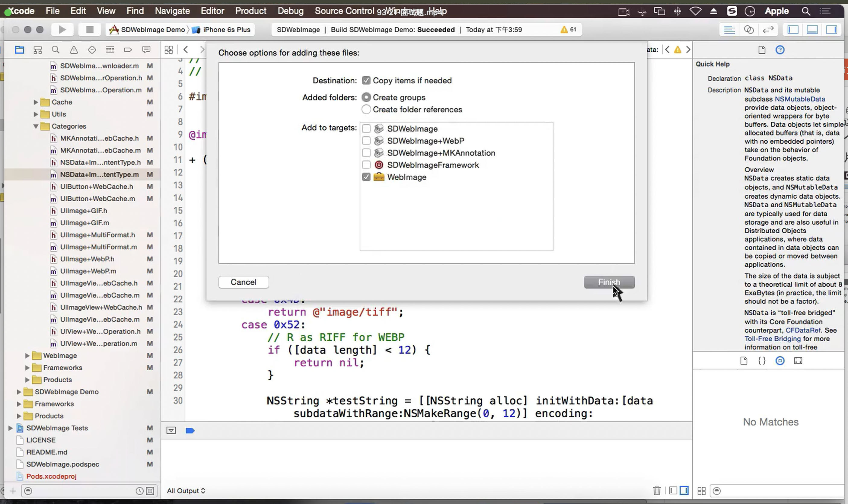Viewport: 848px width, 504px height.
Task: Open Quick Help inspector icon
Action: click(780, 50)
